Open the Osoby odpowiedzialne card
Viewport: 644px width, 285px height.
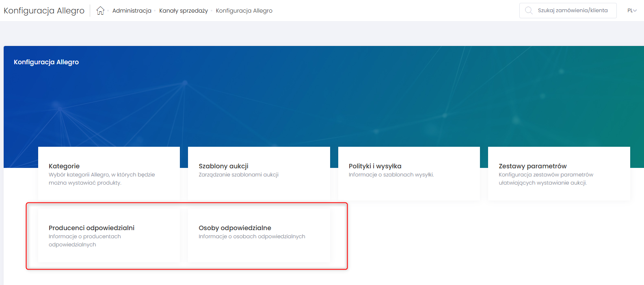pos(259,235)
